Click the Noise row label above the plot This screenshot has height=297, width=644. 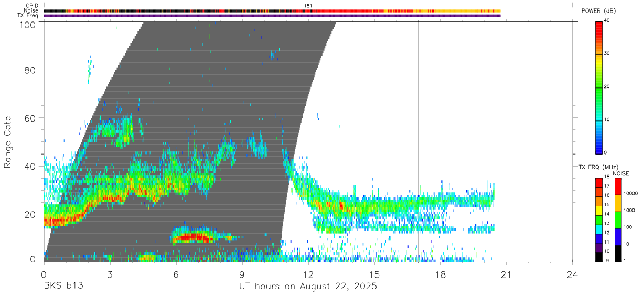point(31,10)
